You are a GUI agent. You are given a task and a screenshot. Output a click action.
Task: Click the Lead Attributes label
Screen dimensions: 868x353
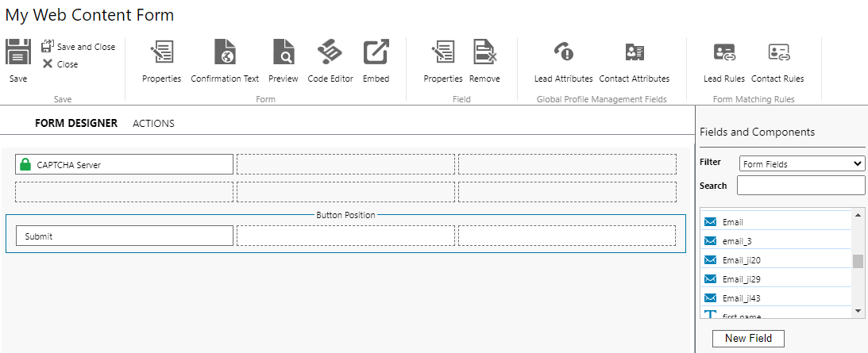tap(564, 79)
